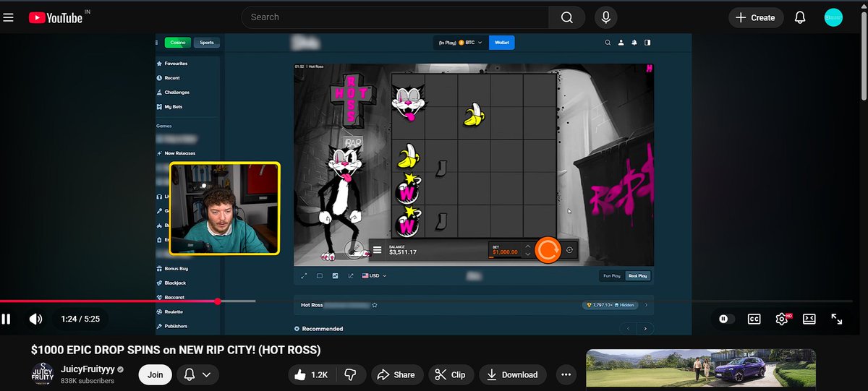Enter full screen mode
The width and height of the screenshot is (868, 391).
(837, 319)
